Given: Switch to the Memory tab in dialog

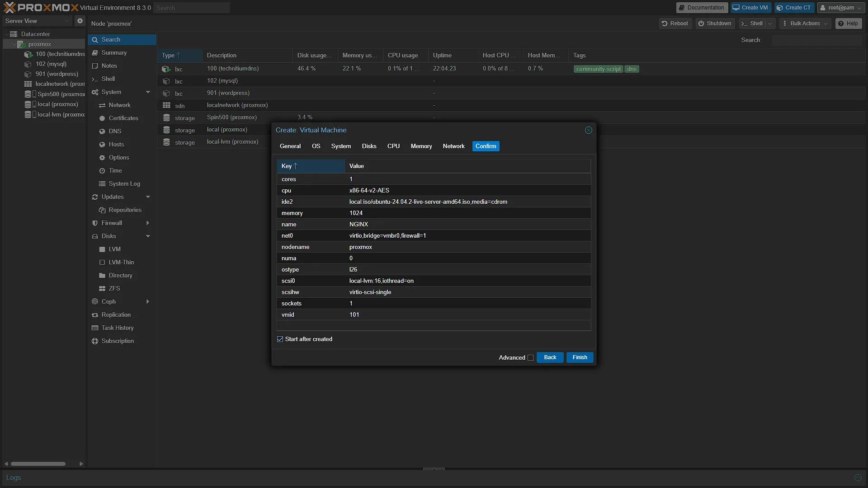Looking at the screenshot, I should point(421,146).
